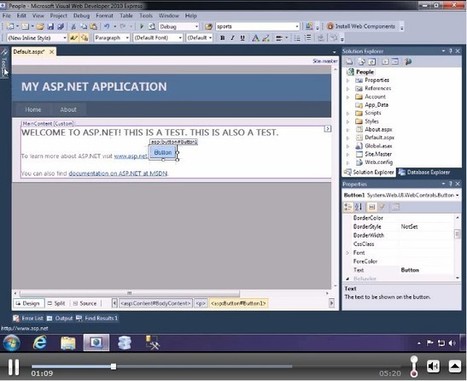This screenshot has width=467, height=381.
Task: Click the Install Web Components icon
Action: click(x=330, y=26)
